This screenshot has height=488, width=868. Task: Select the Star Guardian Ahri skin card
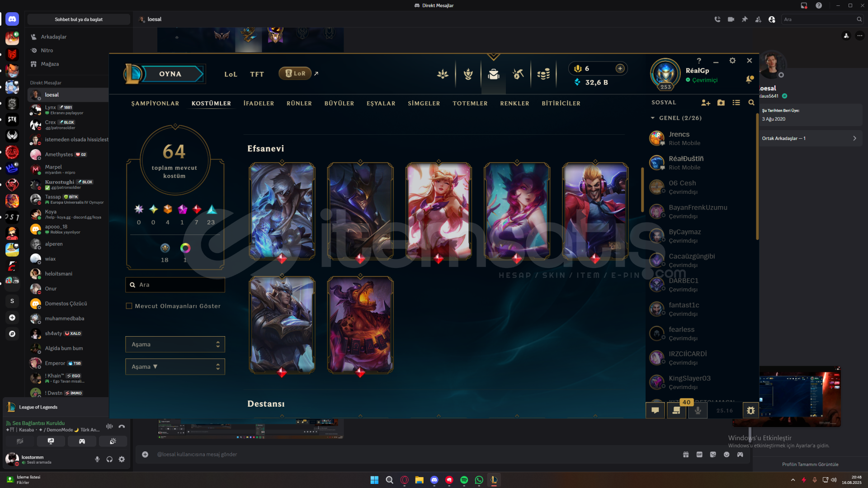pyautogui.click(x=438, y=211)
